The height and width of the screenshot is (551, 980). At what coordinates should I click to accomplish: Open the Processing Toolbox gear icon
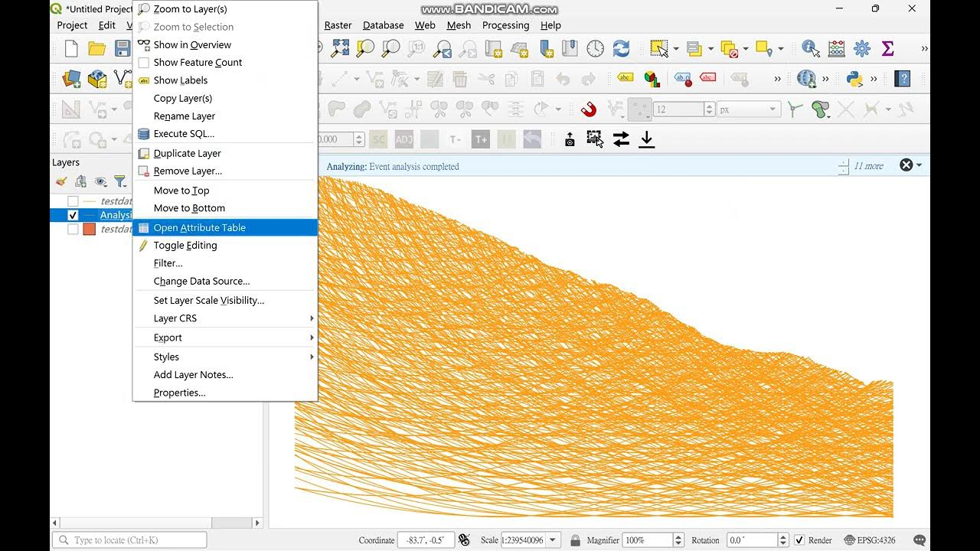click(862, 49)
